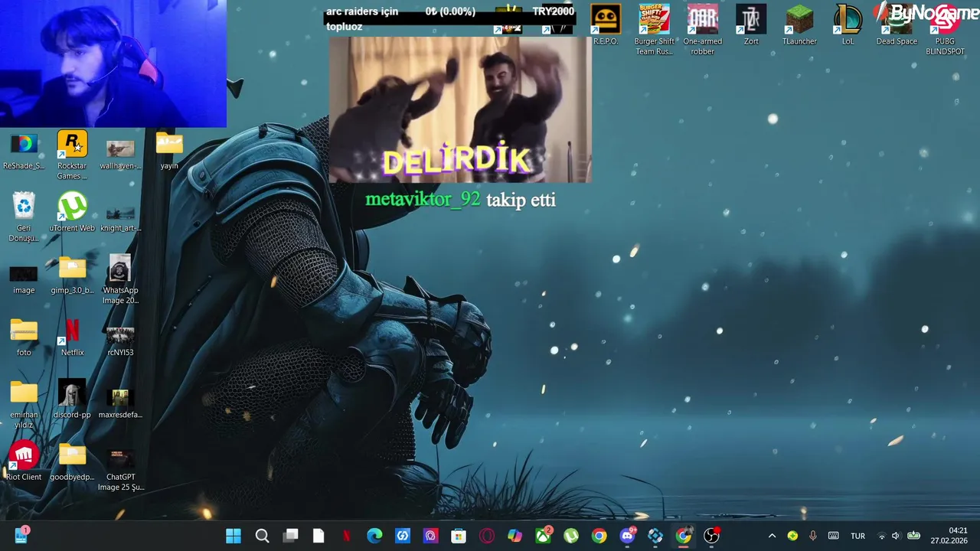Click the arc raiders için topluoz goal text

(362, 19)
